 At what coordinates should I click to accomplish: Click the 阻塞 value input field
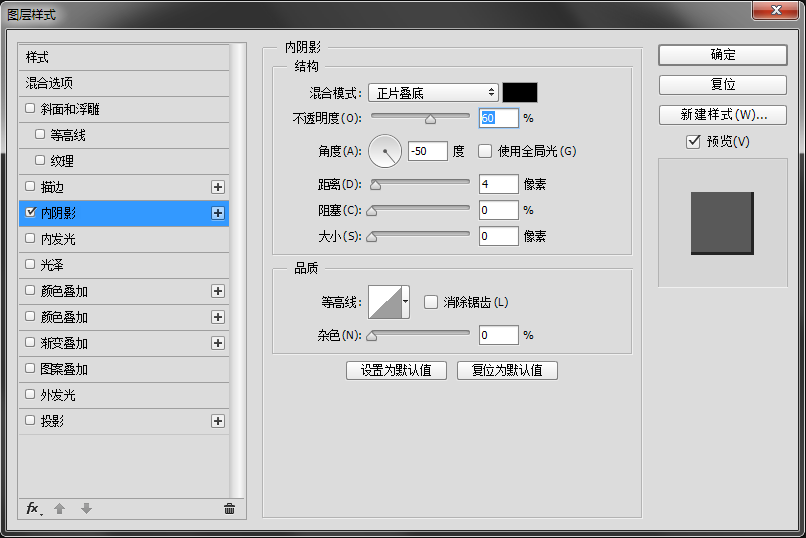click(x=499, y=210)
